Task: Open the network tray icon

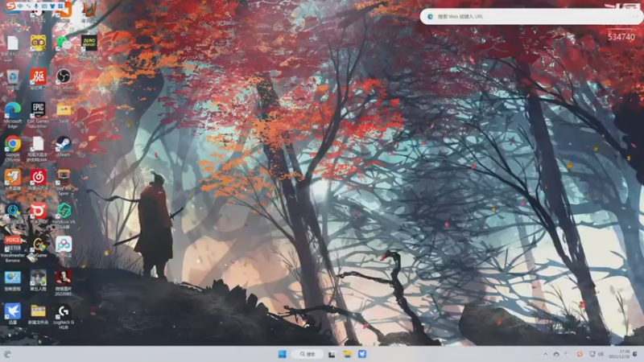Action: 592,354
